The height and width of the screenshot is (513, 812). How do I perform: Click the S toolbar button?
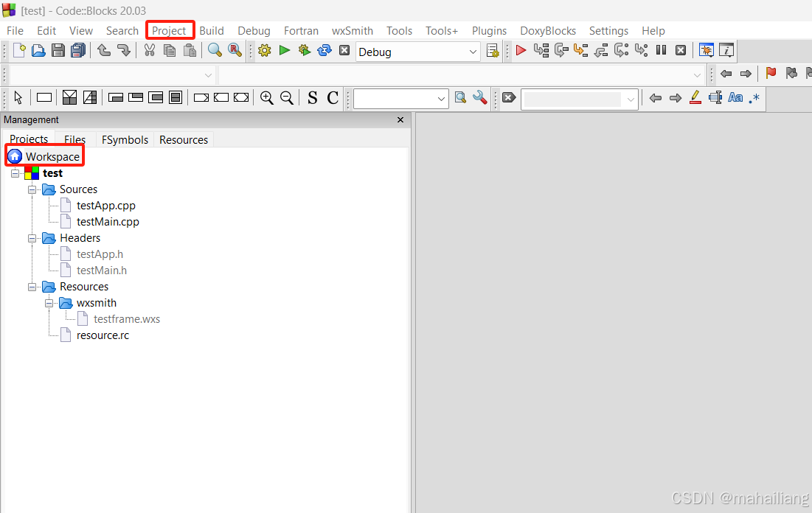point(312,97)
